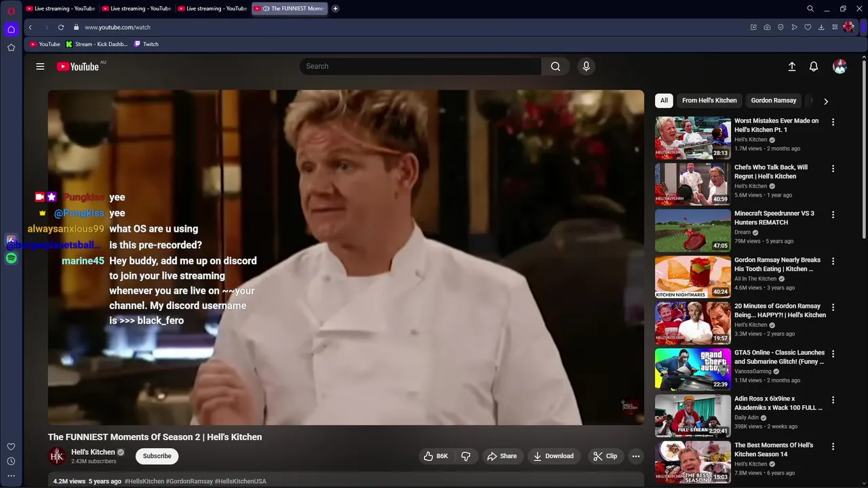Open the sidebar's three-dot setup menu
Screen dimensions: 868x488
point(11,476)
